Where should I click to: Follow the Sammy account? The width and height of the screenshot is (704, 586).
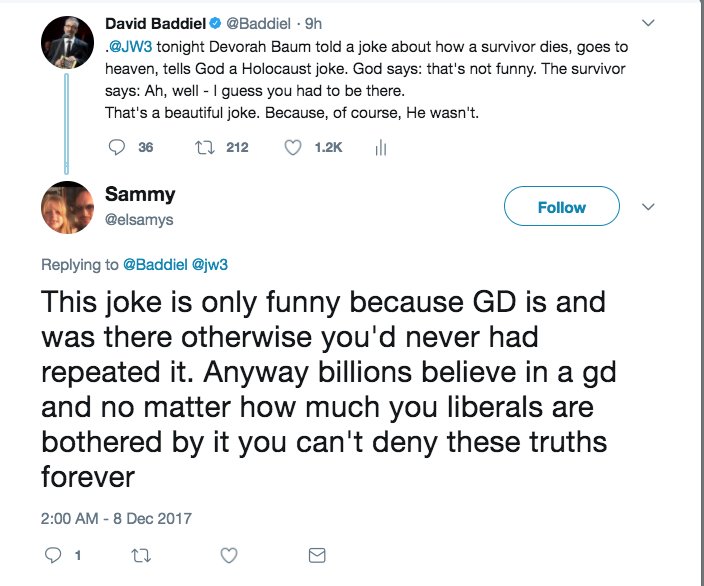click(561, 207)
